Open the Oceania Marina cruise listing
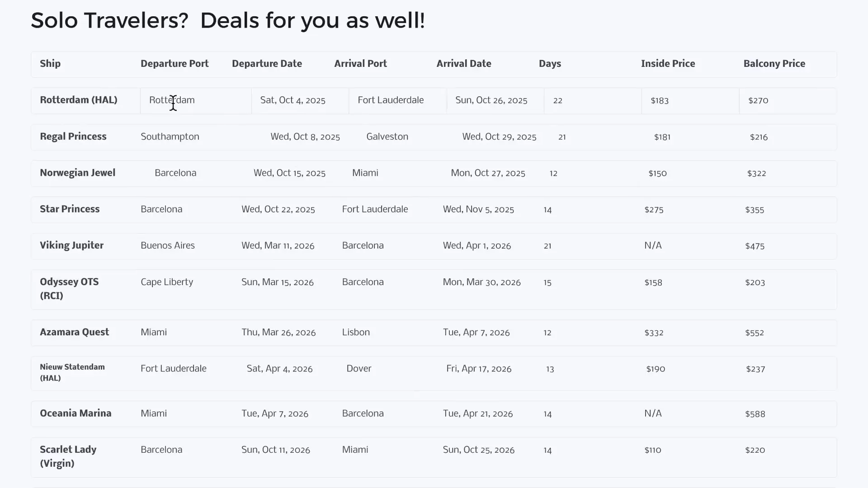Viewport: 868px width, 488px height. [x=75, y=413]
